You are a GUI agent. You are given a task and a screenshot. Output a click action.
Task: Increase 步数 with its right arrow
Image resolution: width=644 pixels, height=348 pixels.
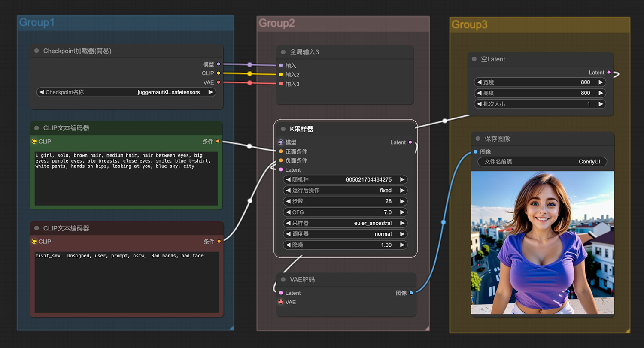click(x=402, y=201)
